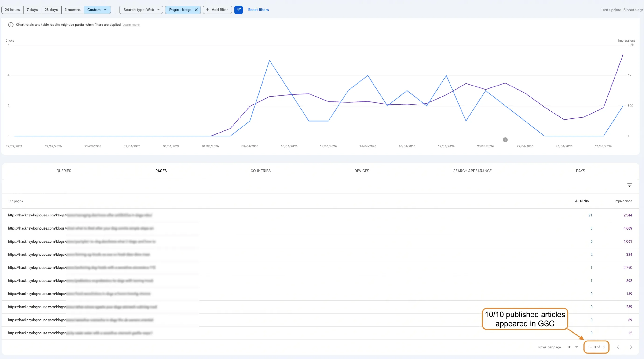Switch to the DEVICES tab
This screenshot has width=644, height=359.
coord(362,171)
